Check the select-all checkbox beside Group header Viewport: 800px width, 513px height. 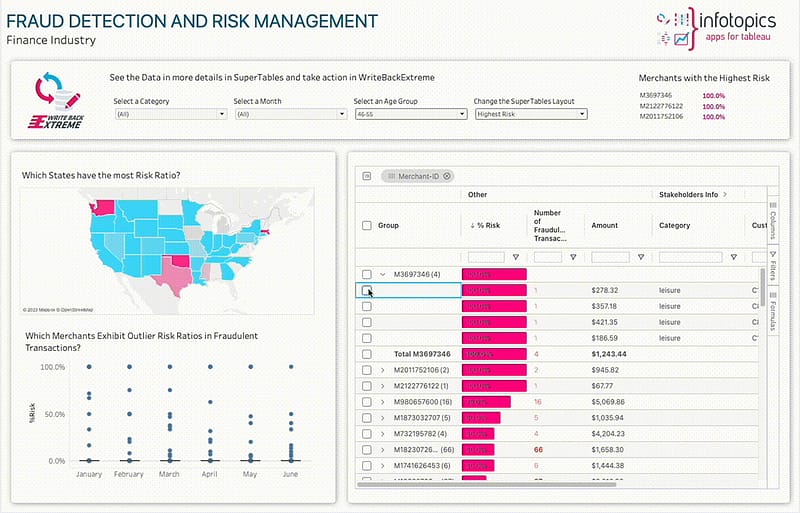tap(367, 226)
